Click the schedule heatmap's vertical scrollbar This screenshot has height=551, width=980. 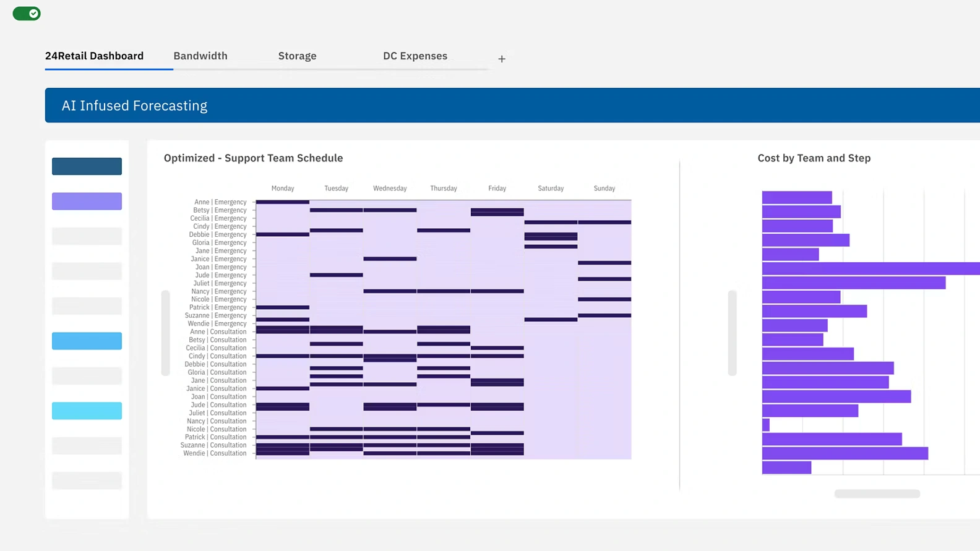(165, 333)
